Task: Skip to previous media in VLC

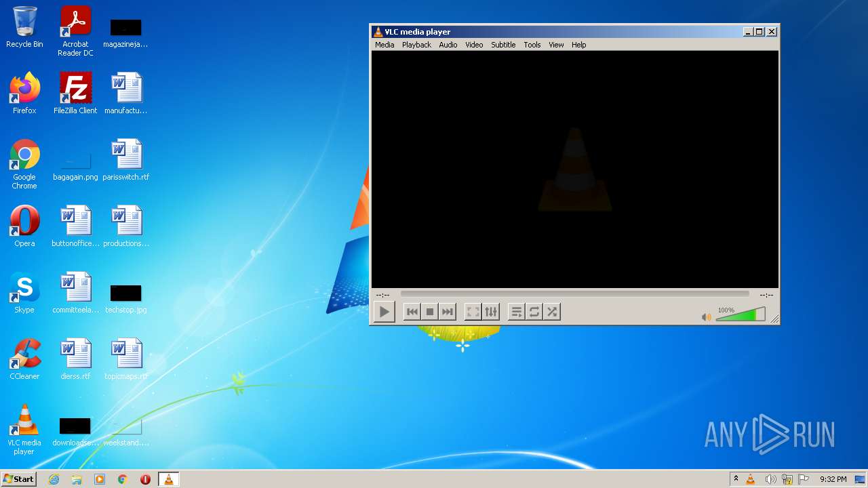Action: (412, 312)
